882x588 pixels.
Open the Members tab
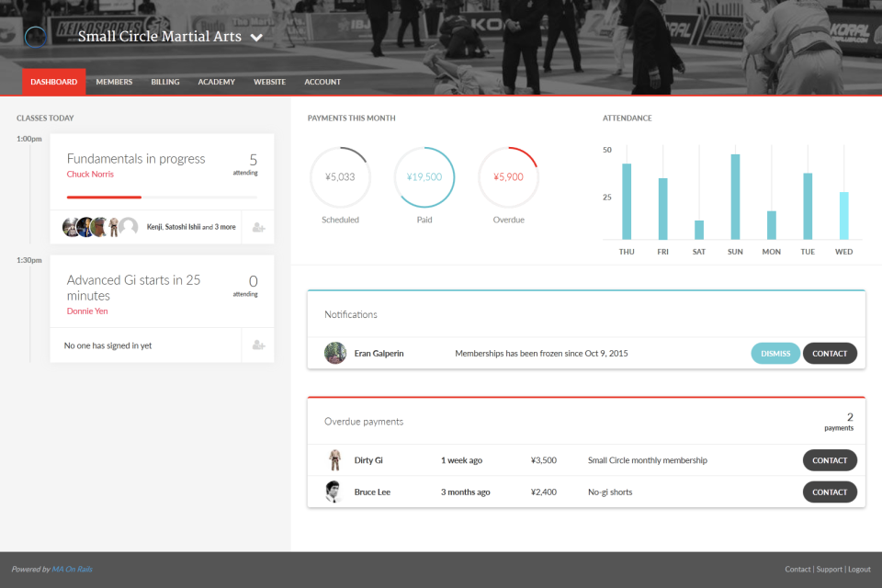[114, 82]
